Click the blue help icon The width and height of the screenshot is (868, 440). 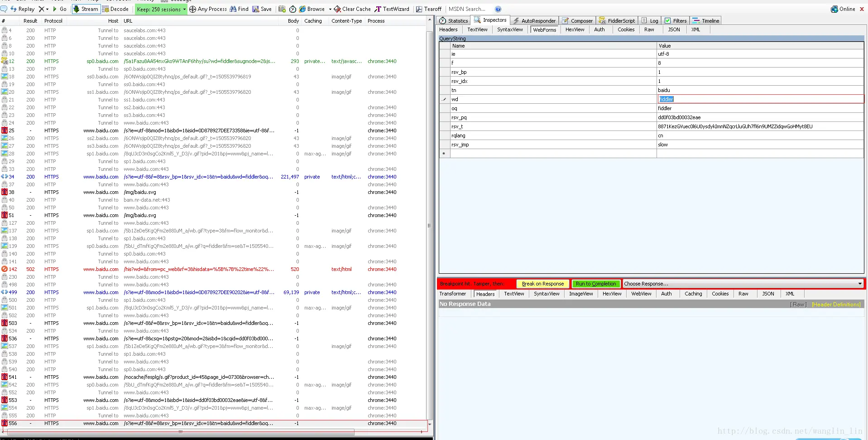point(498,9)
